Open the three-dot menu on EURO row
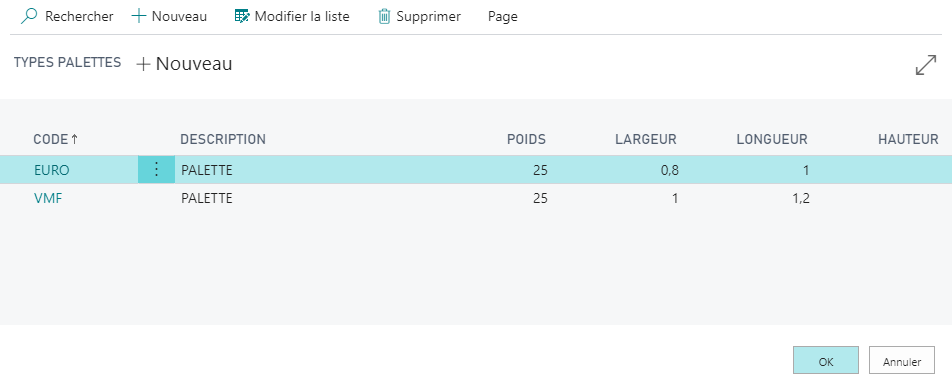The width and height of the screenshot is (952, 382). click(x=156, y=169)
